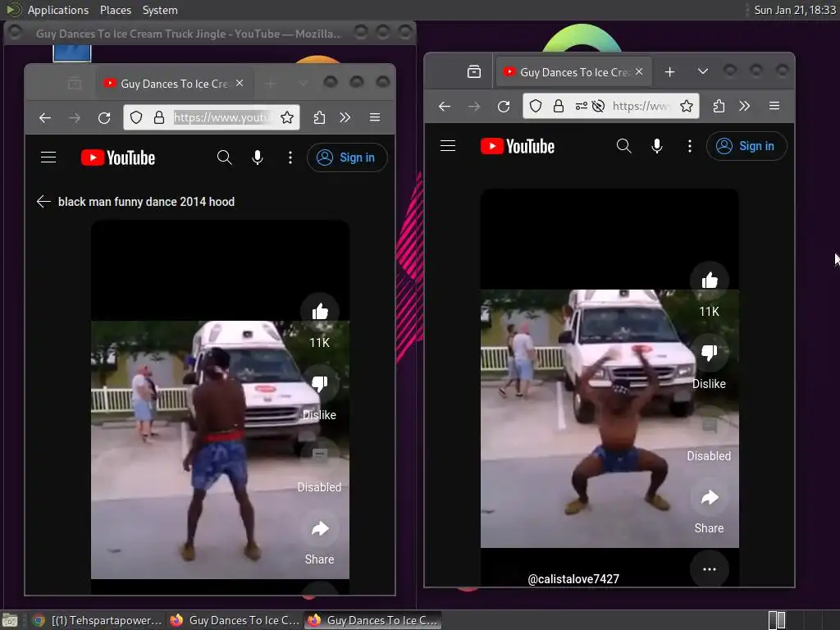The height and width of the screenshot is (630, 840).
Task: Open the List all tabs dropdown in right window
Action: pyautogui.click(x=703, y=72)
